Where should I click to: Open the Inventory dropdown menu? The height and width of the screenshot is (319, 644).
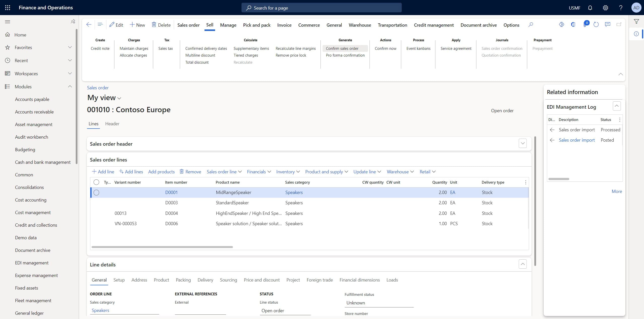(288, 172)
